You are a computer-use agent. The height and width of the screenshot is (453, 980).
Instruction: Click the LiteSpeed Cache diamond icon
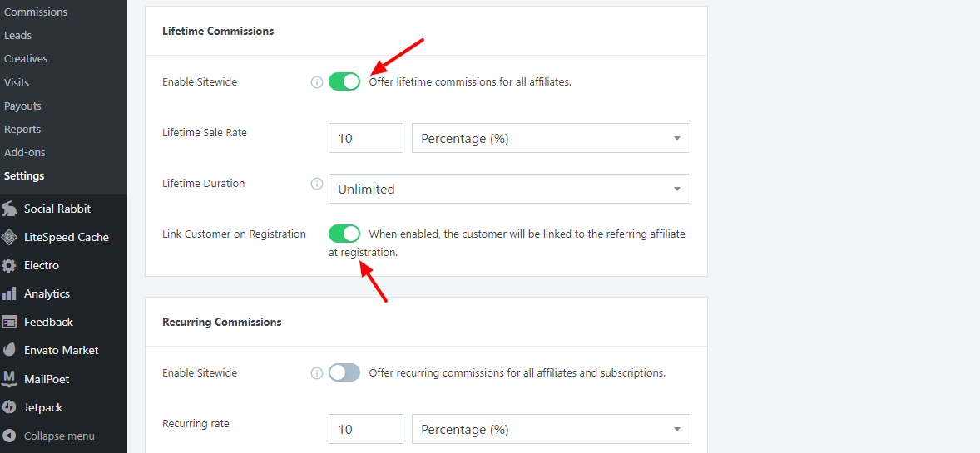coord(10,237)
